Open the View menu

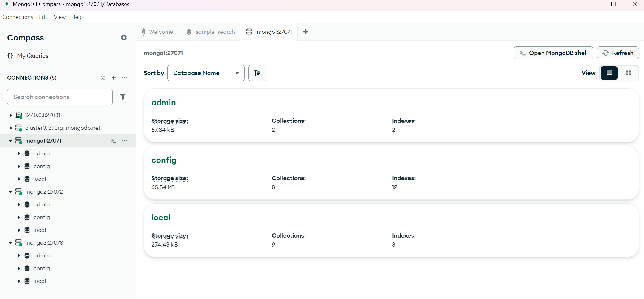pos(60,17)
